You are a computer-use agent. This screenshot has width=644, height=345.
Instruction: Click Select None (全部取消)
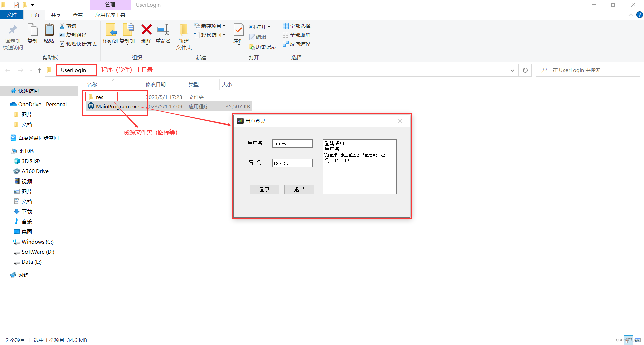[297, 35]
